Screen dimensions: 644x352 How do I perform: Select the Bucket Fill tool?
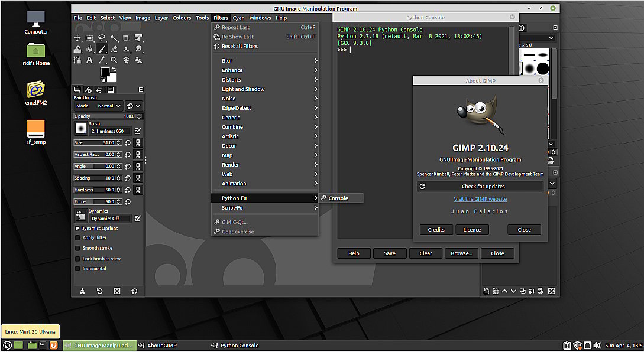click(x=89, y=49)
